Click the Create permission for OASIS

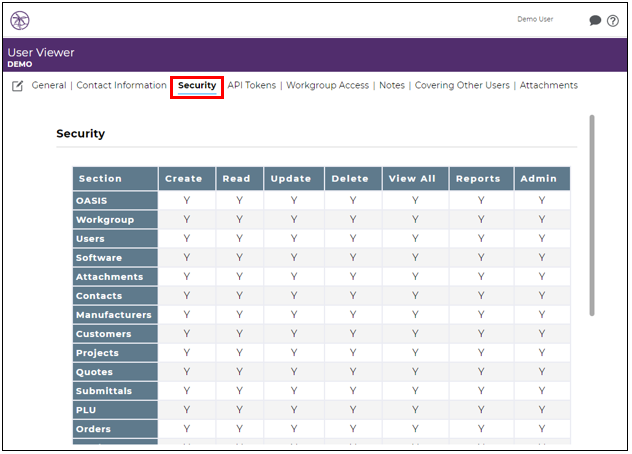[187, 200]
